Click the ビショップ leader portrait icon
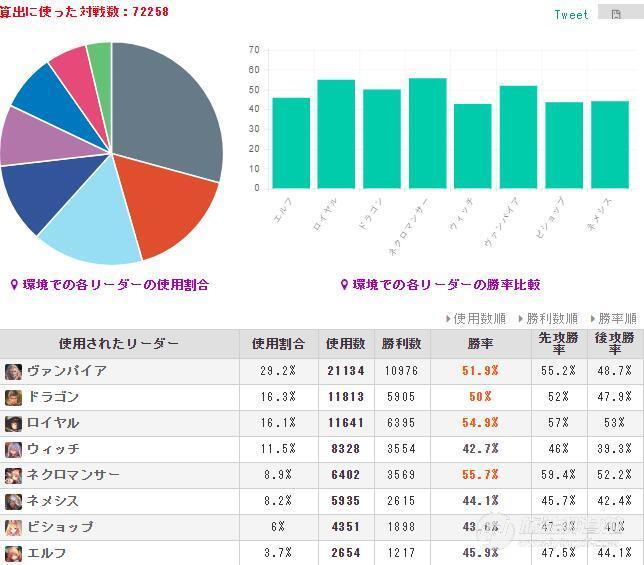 pyautogui.click(x=13, y=528)
